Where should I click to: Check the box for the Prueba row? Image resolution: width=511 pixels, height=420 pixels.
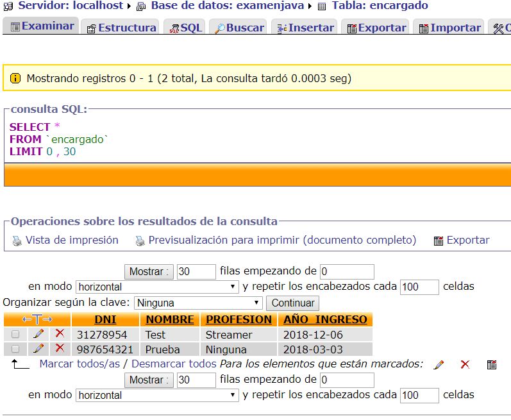(15, 349)
